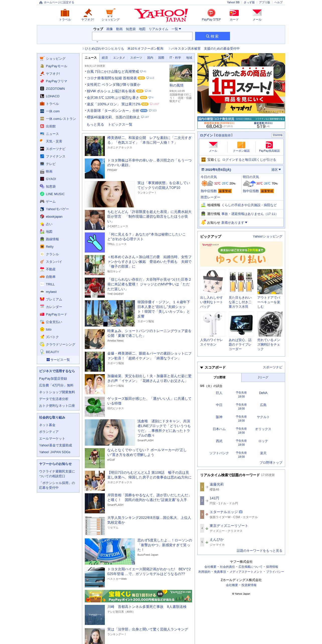Switch to the IT・科学 news tab
322x644 pixels.
pos(175,58)
